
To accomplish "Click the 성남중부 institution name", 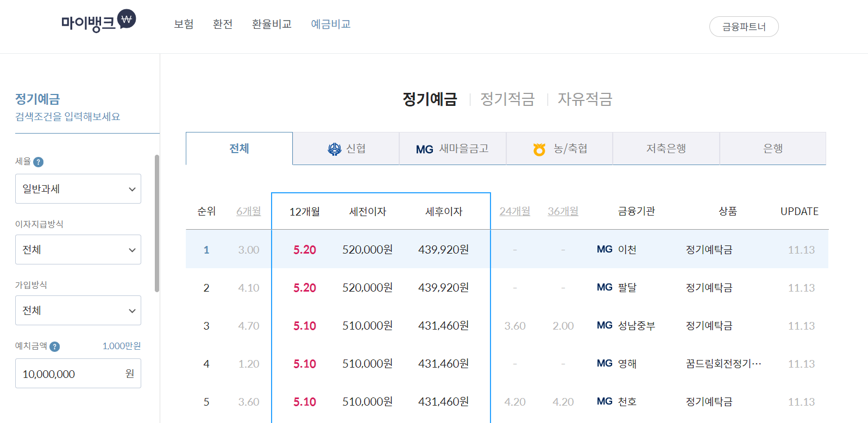I will click(637, 325).
